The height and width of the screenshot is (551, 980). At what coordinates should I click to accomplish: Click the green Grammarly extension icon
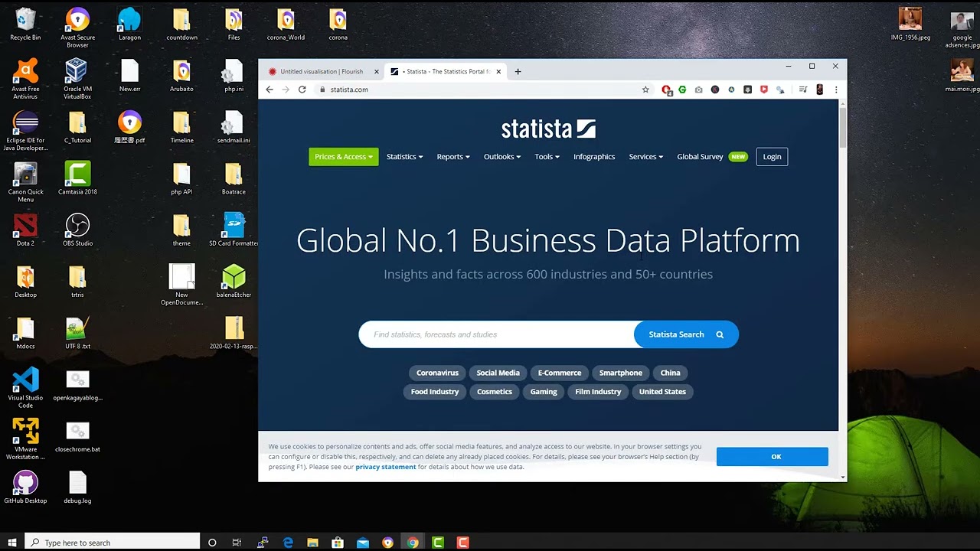click(x=682, y=90)
